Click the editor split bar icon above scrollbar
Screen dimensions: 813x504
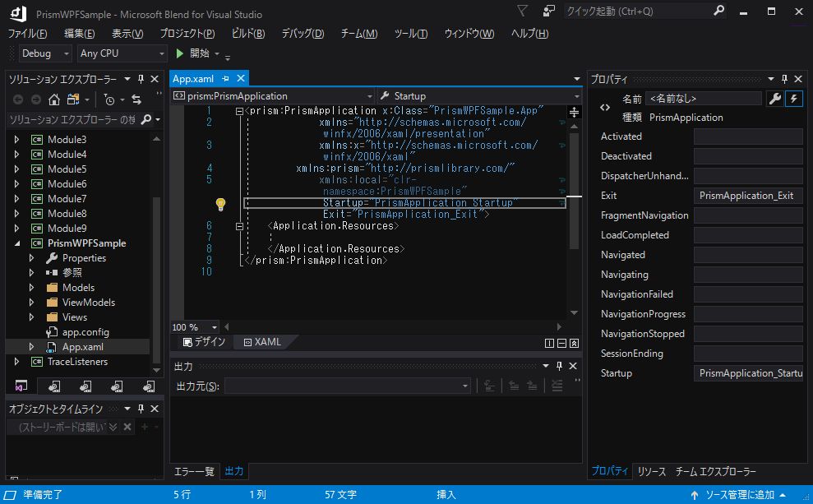574,112
